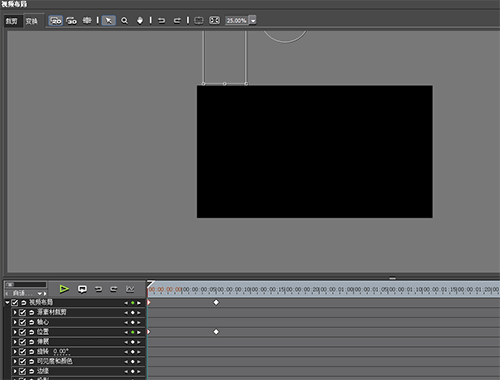Uncheck the 可见度和颜色 checkbox
Viewport: 500px width, 380px height.
(x=22, y=361)
